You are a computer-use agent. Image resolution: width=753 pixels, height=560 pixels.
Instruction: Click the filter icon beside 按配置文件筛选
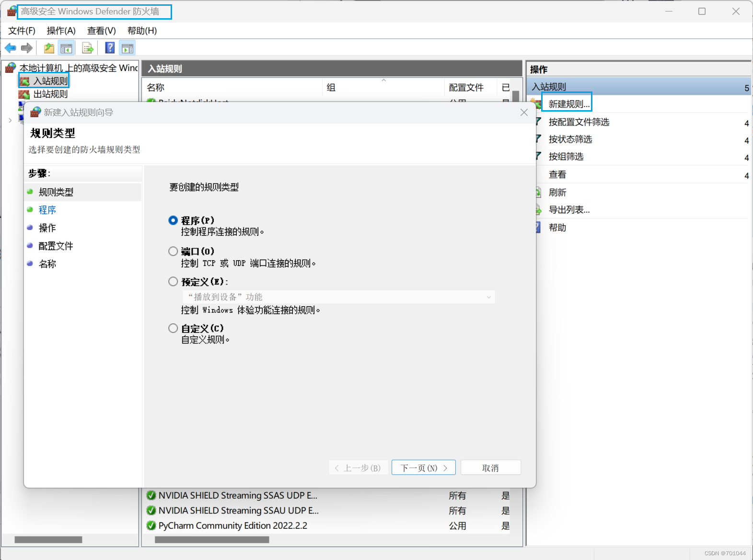tap(539, 122)
